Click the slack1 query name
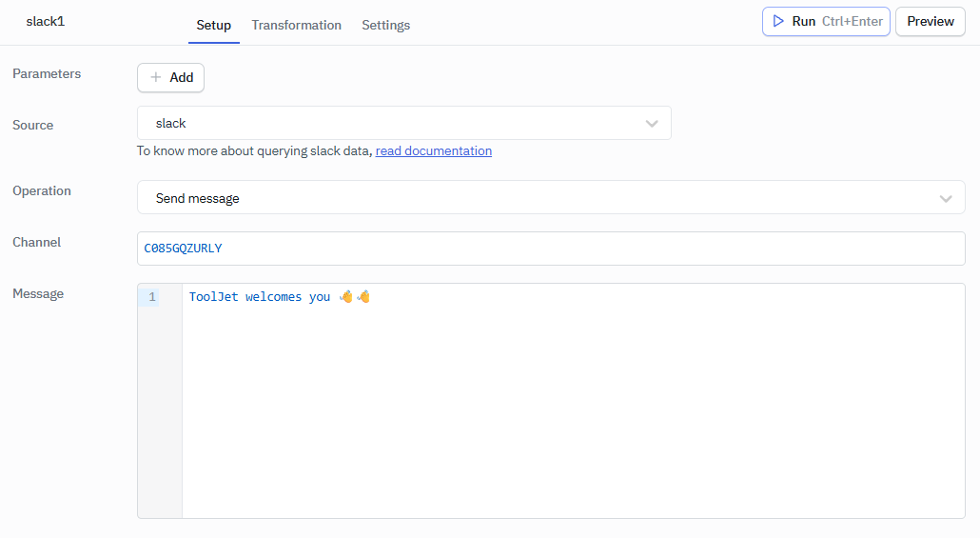980x538 pixels. pyautogui.click(x=45, y=21)
